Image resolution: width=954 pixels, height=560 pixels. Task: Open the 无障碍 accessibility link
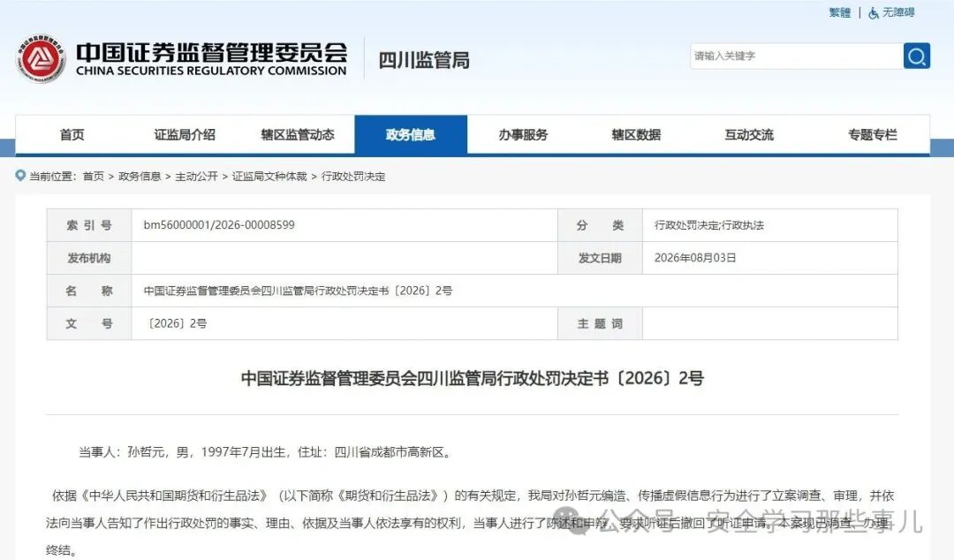pos(898,12)
